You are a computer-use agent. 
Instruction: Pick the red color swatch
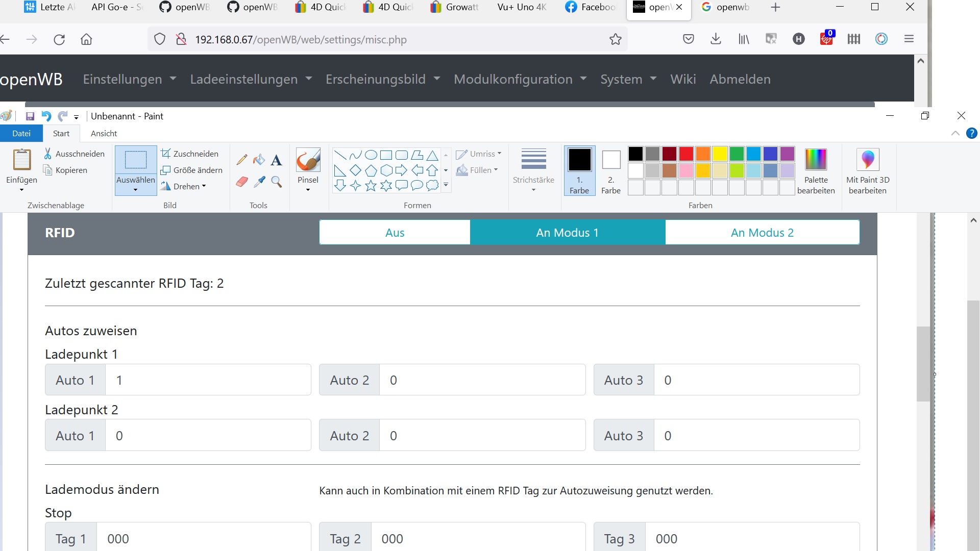tap(686, 154)
